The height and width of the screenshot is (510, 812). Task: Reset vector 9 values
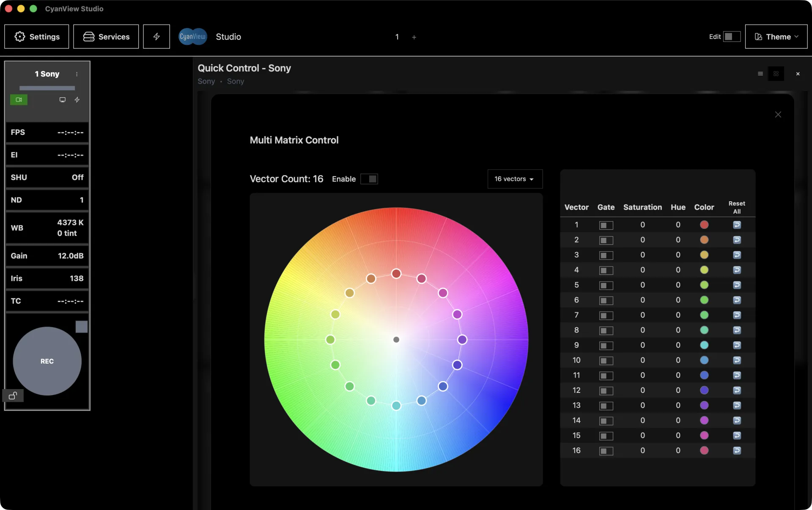pyautogui.click(x=737, y=345)
